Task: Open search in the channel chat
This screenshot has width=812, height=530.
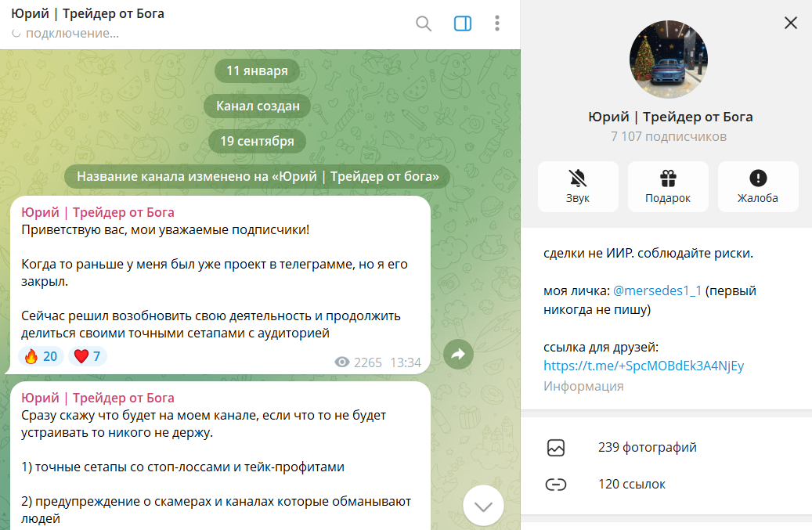Action: (424, 23)
